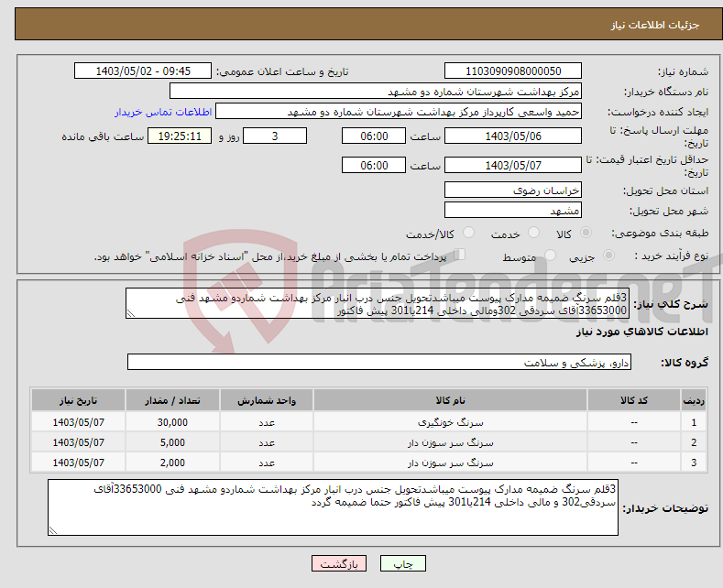Click the resize handle of buyer notes box
723x588 pixels.
(53, 530)
